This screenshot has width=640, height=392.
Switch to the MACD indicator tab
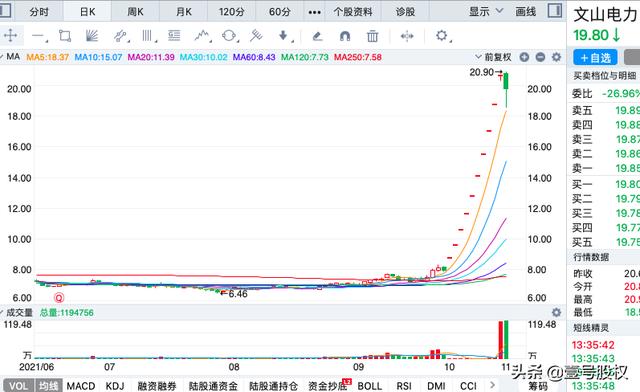pyautogui.click(x=81, y=386)
